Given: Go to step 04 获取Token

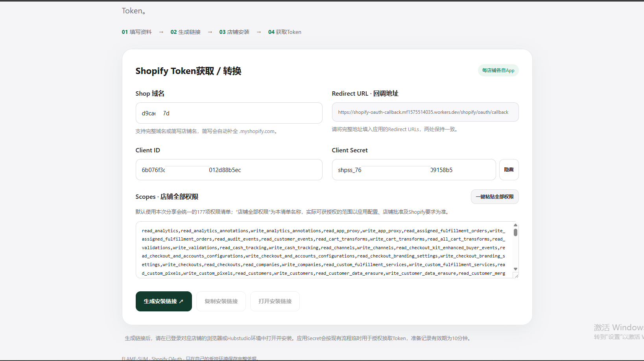Looking at the screenshot, I should pyautogui.click(x=284, y=32).
